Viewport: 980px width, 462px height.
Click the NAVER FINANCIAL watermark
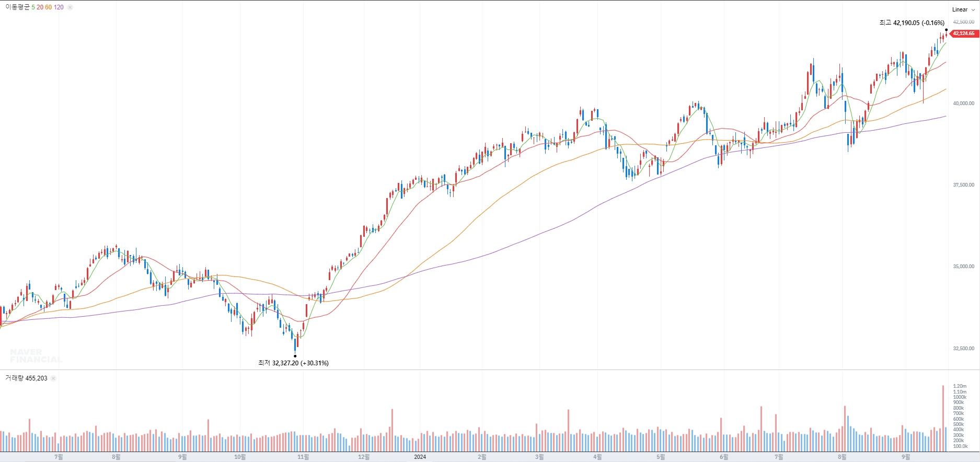click(x=36, y=356)
